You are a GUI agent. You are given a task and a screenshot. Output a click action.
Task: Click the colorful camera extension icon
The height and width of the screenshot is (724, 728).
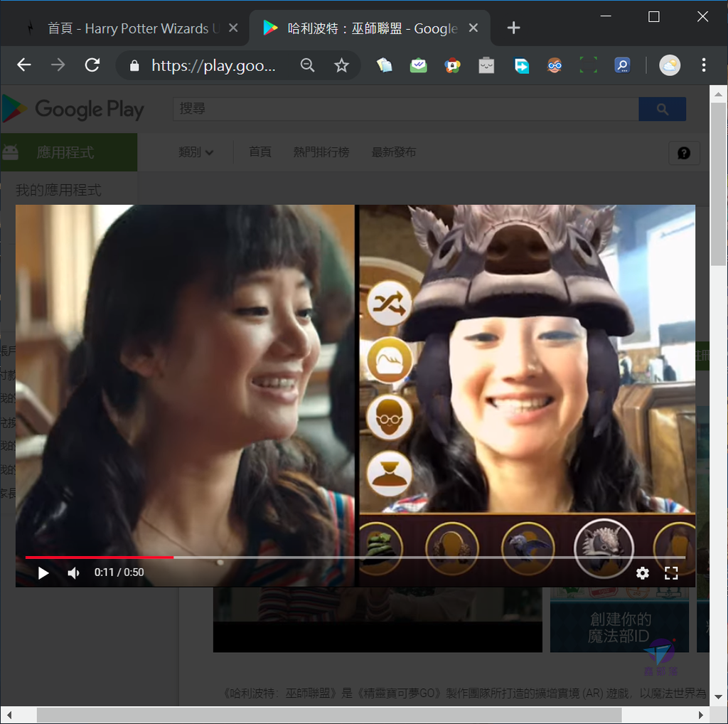[452, 65]
